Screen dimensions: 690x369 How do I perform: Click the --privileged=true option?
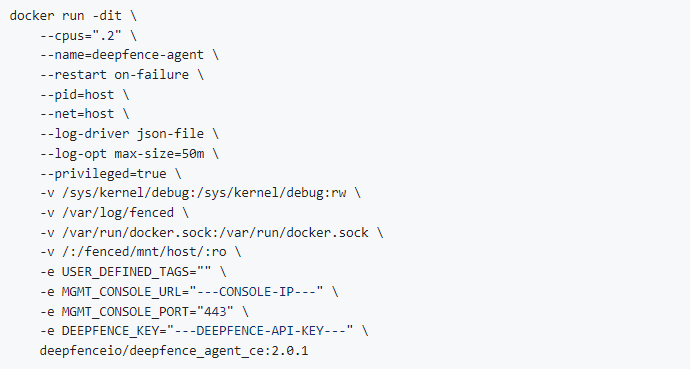point(103,173)
